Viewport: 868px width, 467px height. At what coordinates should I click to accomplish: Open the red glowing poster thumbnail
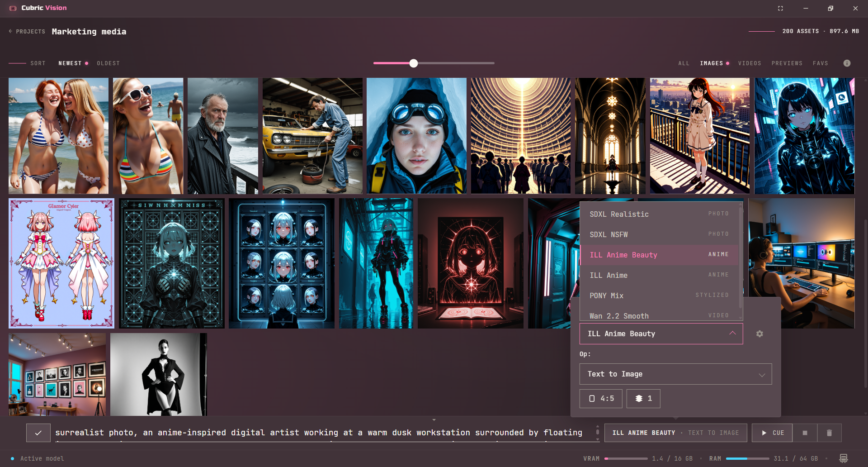(x=471, y=263)
